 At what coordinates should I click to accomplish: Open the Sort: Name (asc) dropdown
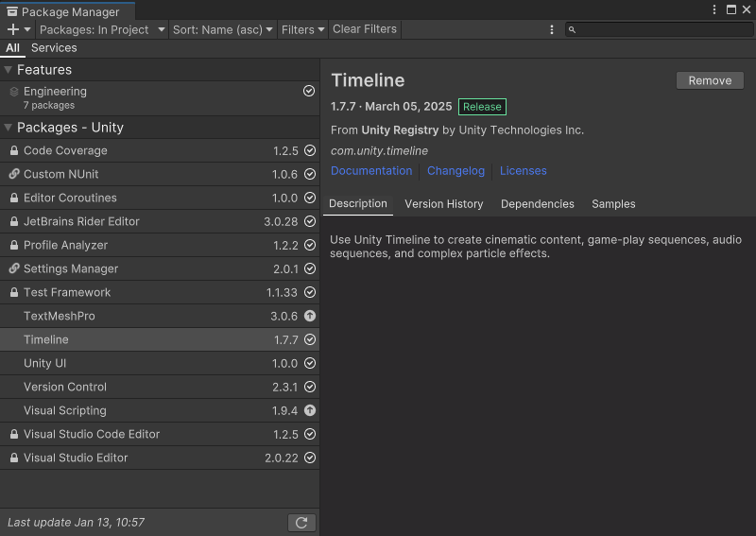pyautogui.click(x=223, y=29)
